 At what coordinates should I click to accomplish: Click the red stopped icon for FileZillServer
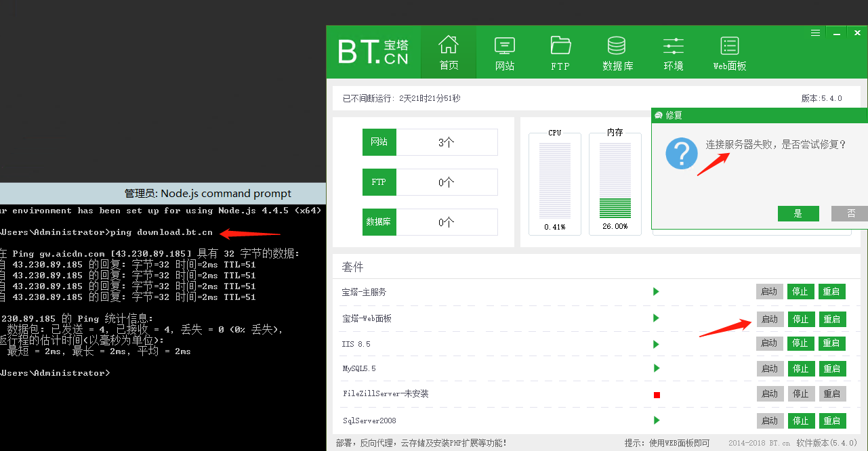pyautogui.click(x=657, y=395)
